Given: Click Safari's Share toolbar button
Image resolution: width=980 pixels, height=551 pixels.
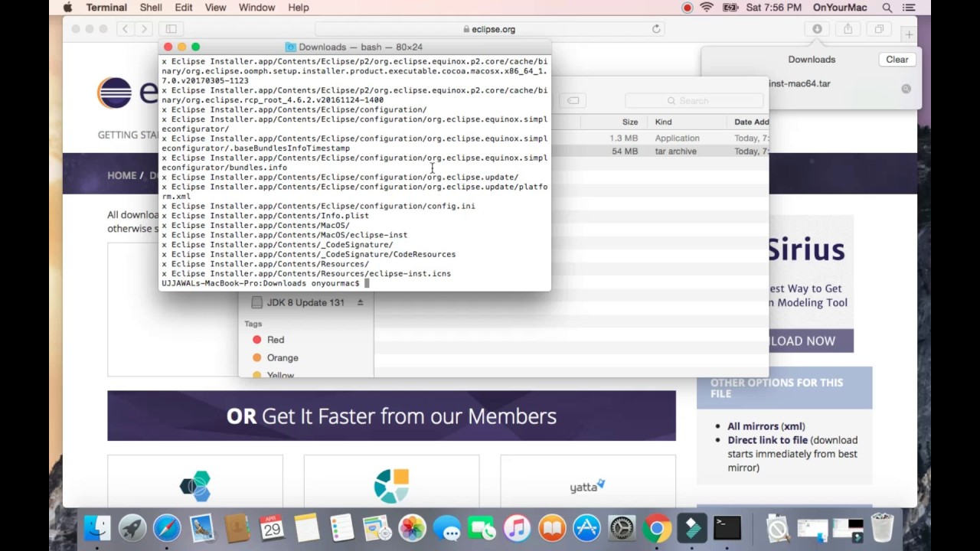Looking at the screenshot, I should pyautogui.click(x=848, y=29).
